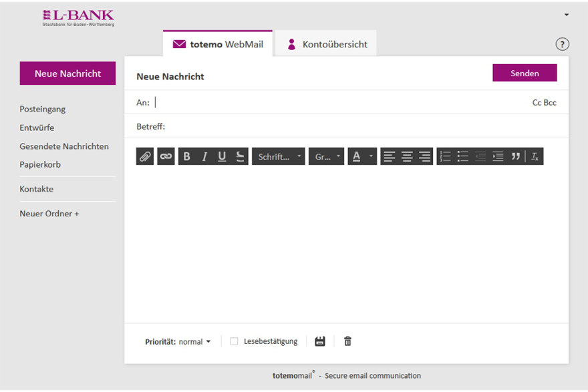This screenshot has width=588, height=392.
Task: Click the Neue Nachricht sidebar button
Action: 67,73
